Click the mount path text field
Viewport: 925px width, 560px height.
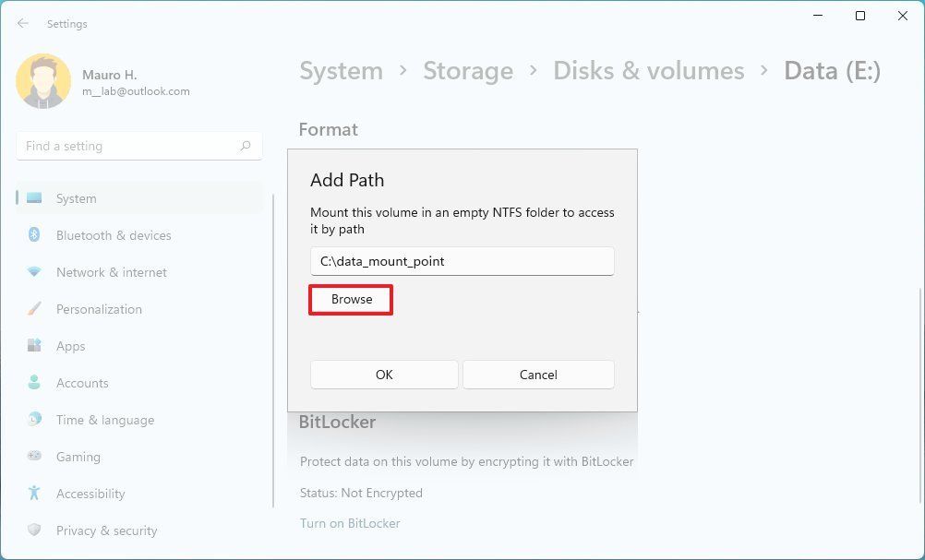coord(462,261)
